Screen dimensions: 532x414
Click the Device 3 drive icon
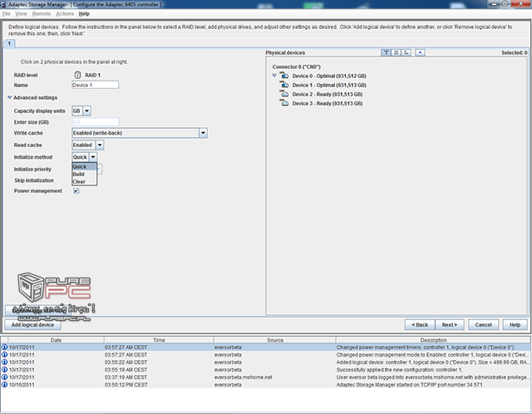pos(284,103)
